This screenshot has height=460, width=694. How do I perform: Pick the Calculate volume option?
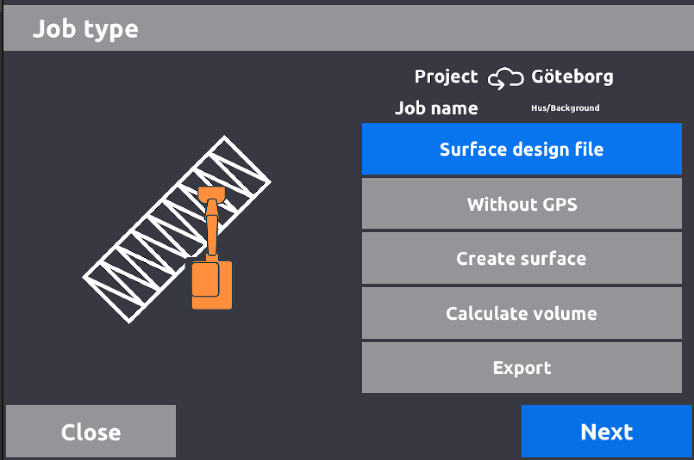click(521, 314)
